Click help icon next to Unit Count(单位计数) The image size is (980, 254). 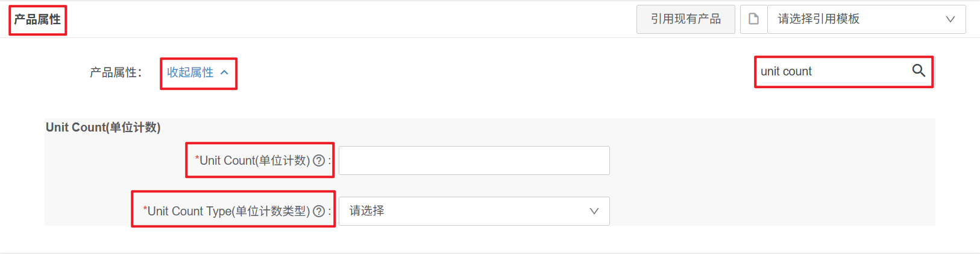(319, 160)
